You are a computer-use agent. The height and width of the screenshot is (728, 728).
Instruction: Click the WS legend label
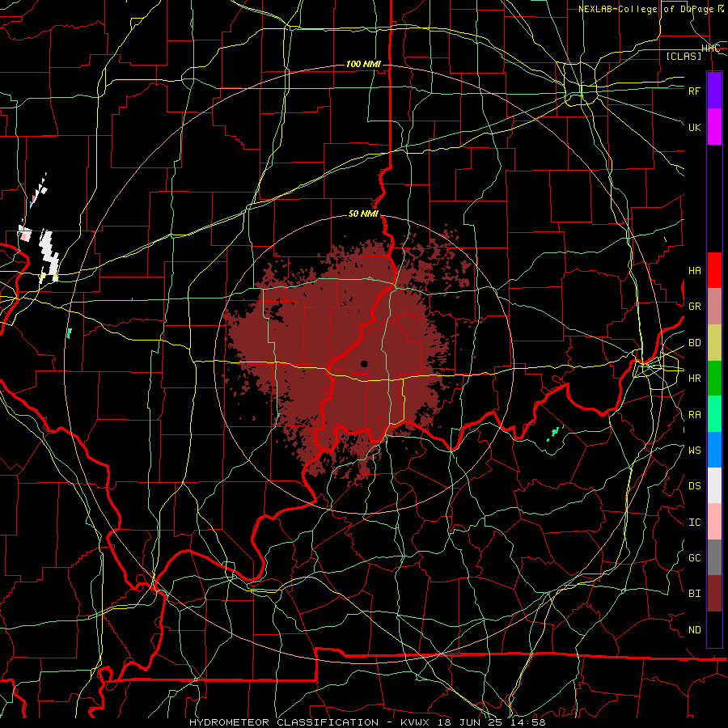(x=694, y=451)
